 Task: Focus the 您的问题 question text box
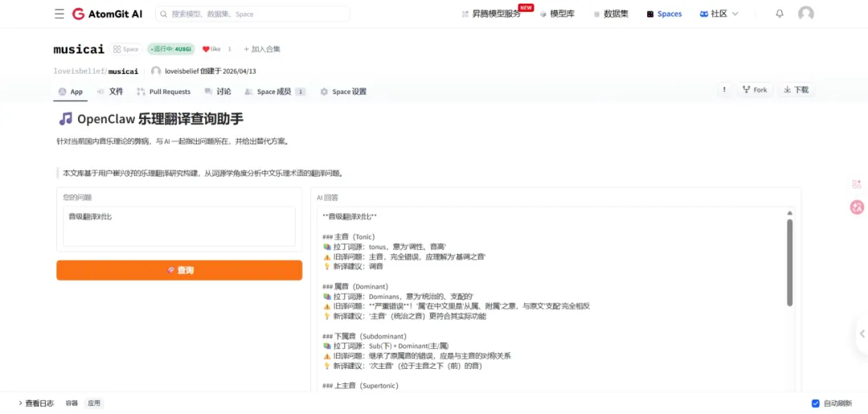click(x=179, y=227)
